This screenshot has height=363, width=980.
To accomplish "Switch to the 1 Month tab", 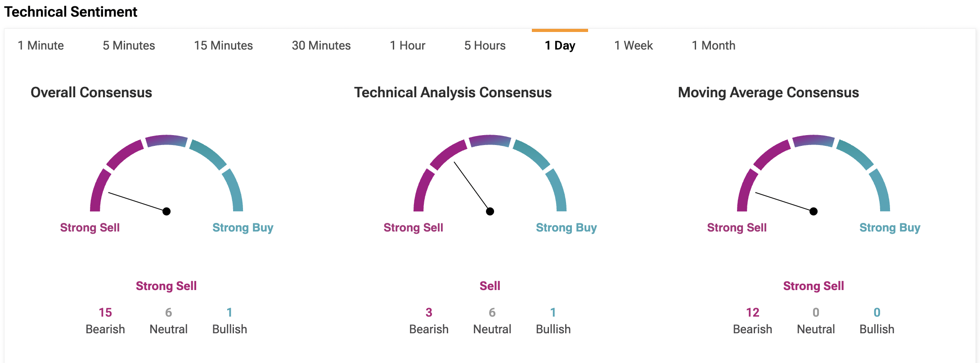I will (713, 45).
